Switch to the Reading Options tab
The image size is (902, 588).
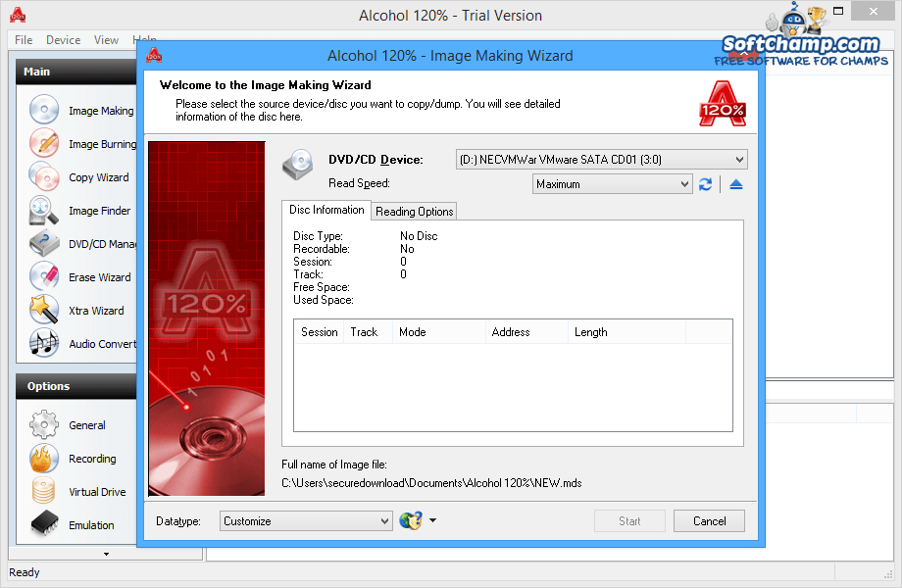point(414,212)
